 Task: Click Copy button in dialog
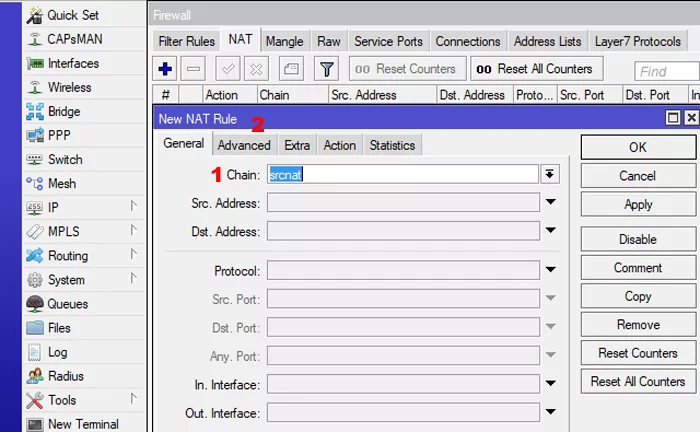[638, 296]
